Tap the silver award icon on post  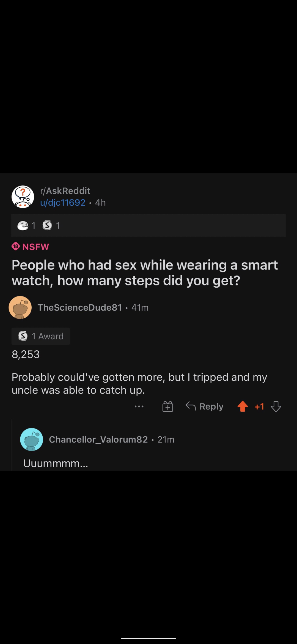(47, 225)
